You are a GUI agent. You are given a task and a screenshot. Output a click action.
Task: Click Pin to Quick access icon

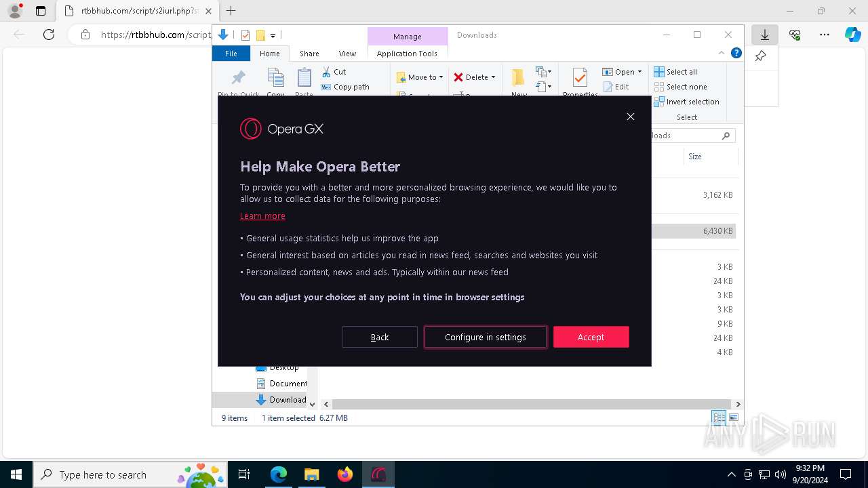(x=238, y=78)
